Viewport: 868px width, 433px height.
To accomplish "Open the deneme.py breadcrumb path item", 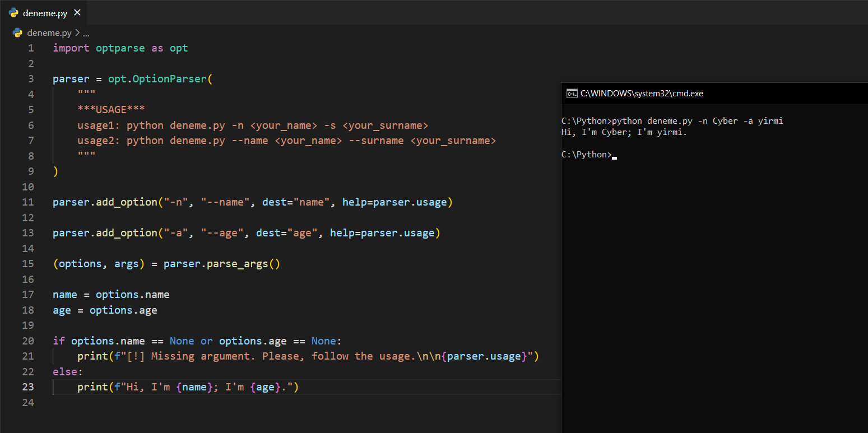I will pos(49,33).
